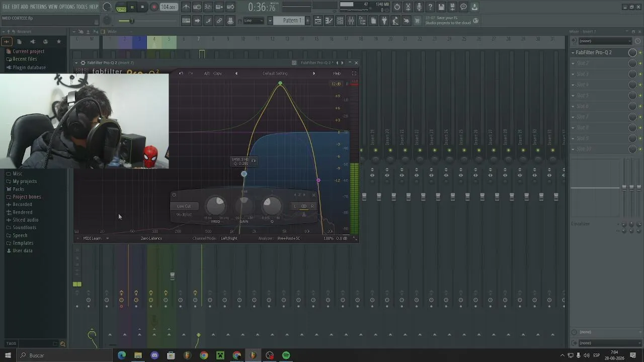The width and height of the screenshot is (644, 362).
Task: Expand the My projects folder
Action: coord(25,182)
